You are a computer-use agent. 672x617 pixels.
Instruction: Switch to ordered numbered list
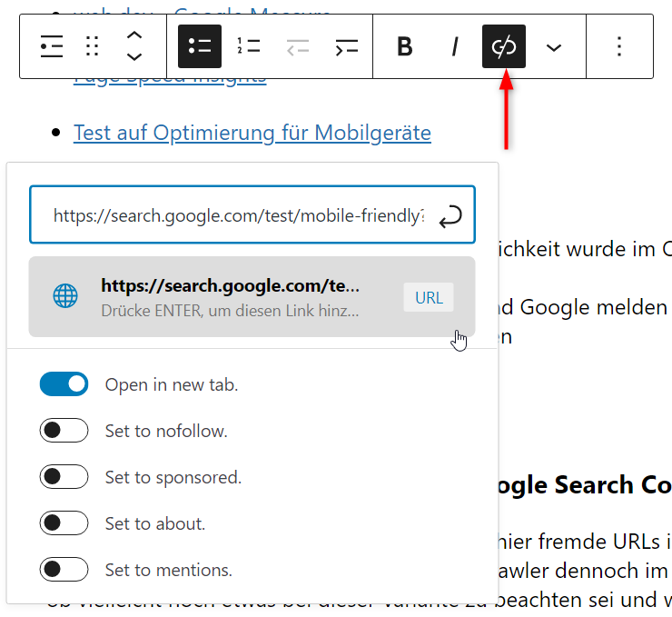click(x=248, y=46)
